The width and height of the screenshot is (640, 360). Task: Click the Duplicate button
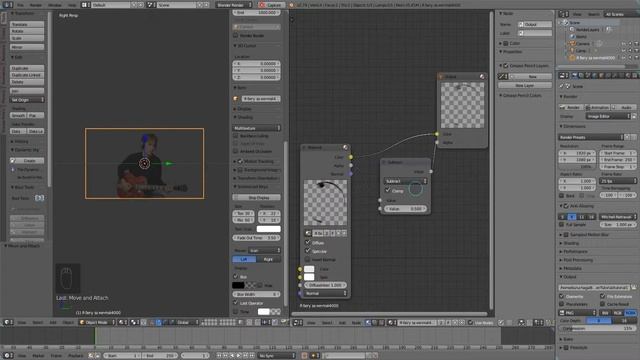[27, 68]
